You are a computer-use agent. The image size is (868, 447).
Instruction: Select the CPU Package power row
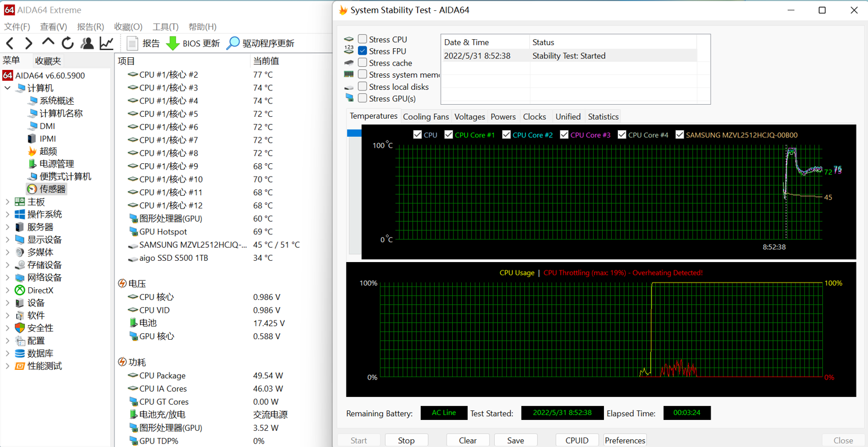223,376
